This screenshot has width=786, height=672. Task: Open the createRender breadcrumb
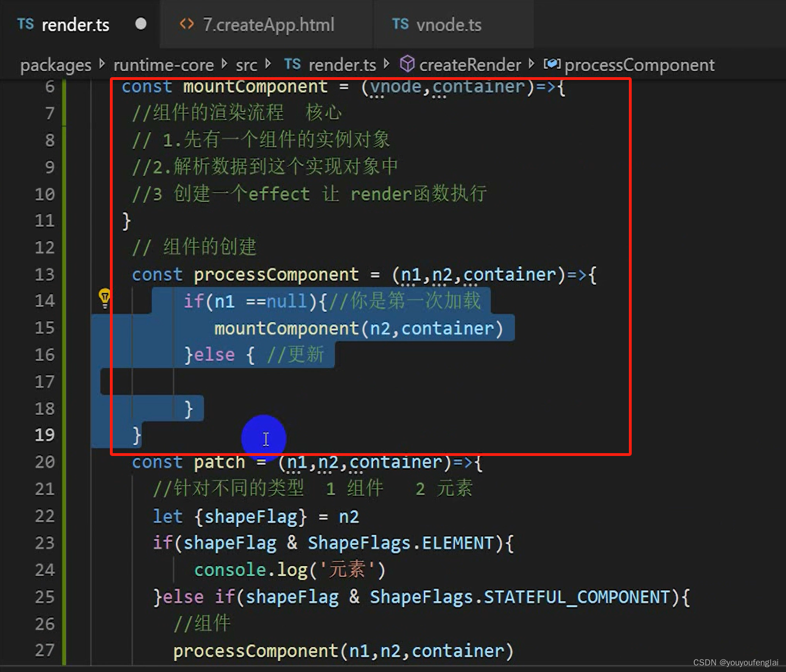pyautogui.click(x=470, y=65)
